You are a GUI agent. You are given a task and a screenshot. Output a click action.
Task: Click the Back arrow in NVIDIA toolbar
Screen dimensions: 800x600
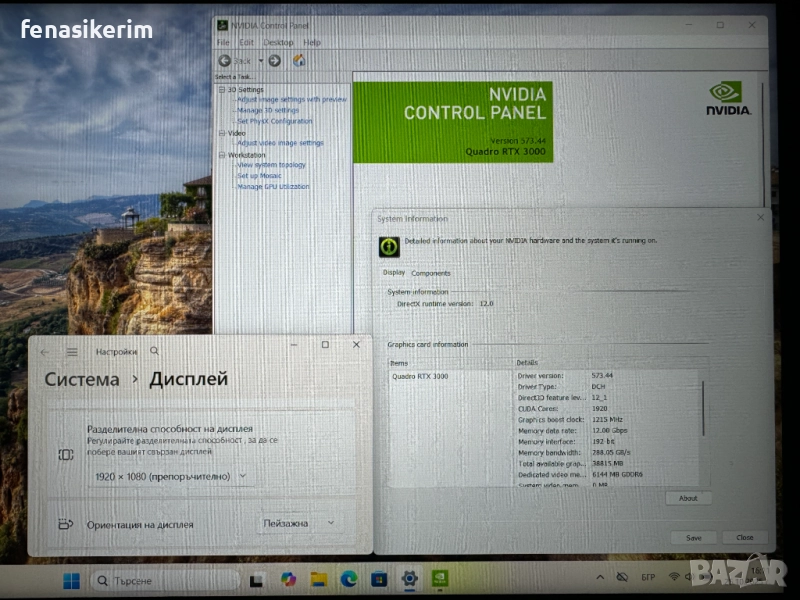click(226, 60)
